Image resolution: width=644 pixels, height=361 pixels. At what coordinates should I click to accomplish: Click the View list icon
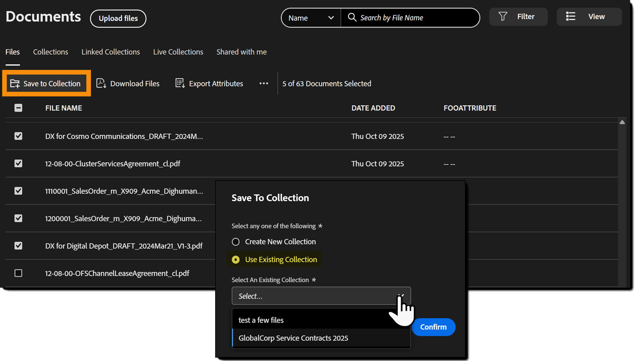click(570, 16)
